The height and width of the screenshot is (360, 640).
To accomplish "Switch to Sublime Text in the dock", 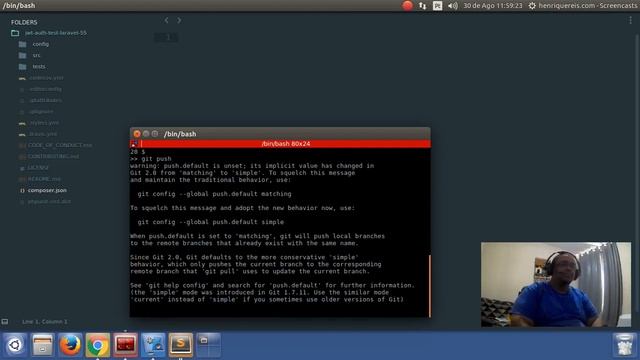I will click(181, 345).
